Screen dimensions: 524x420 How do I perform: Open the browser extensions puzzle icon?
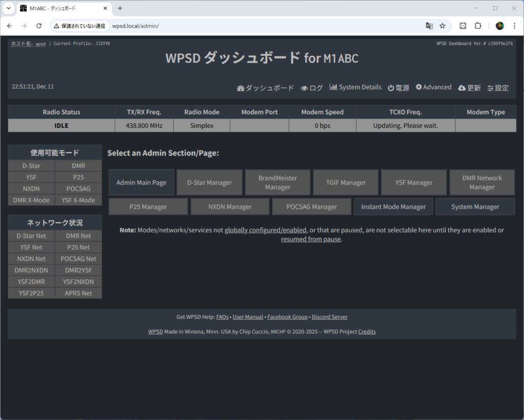pyautogui.click(x=478, y=26)
